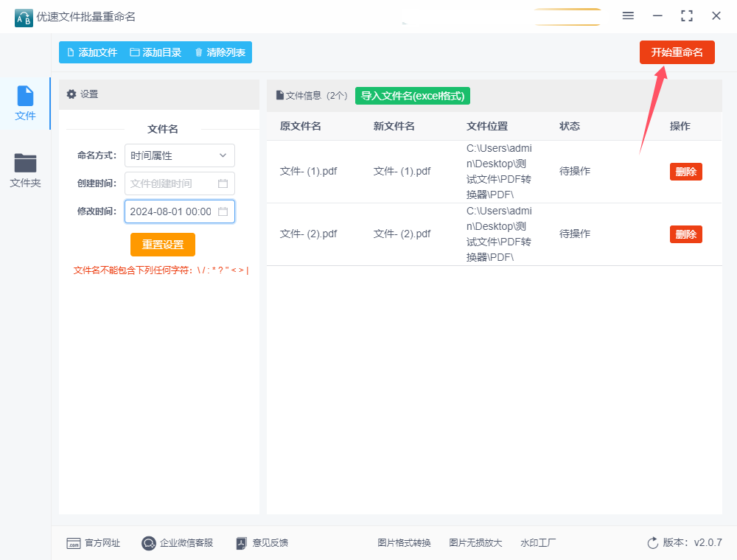Open 图片格式转换 link
Screen dimensions: 737x560
click(404, 543)
